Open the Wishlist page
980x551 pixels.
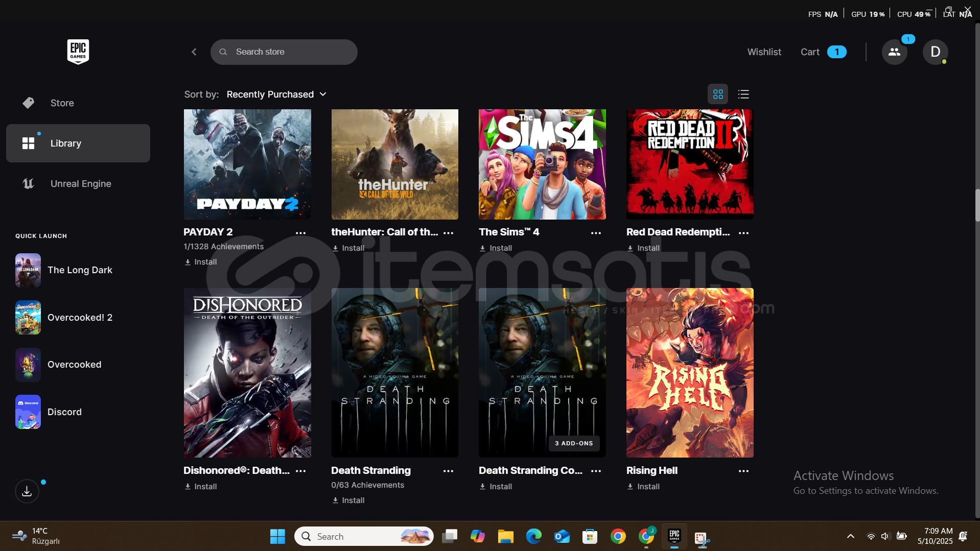(764, 52)
